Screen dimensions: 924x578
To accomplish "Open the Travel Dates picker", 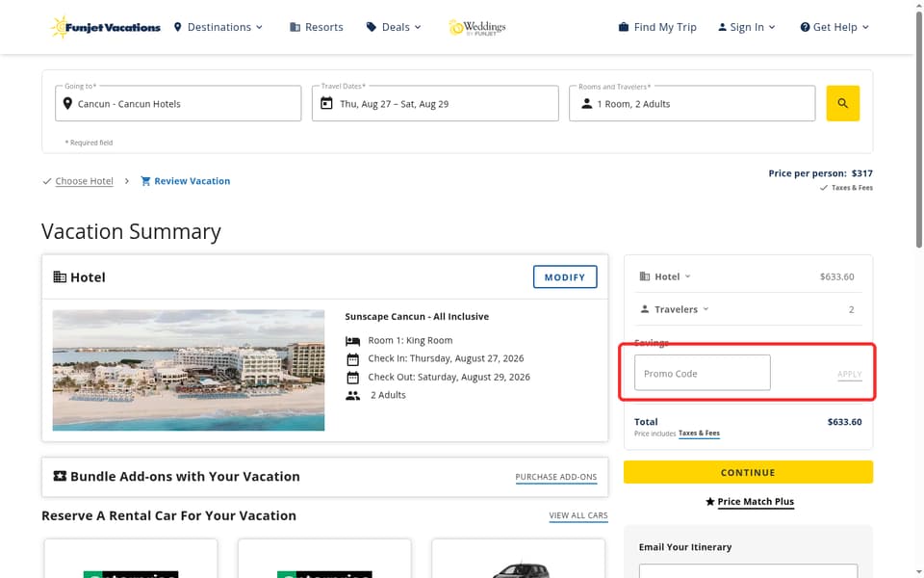I will [x=435, y=103].
